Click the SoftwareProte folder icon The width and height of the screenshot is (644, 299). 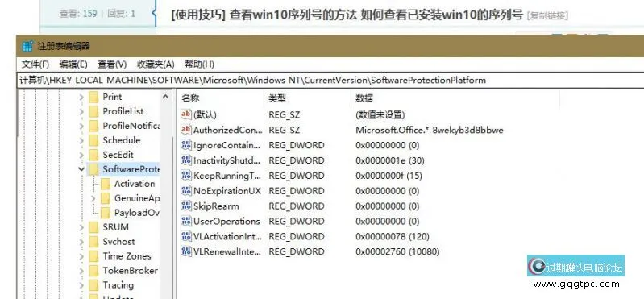pos(94,169)
